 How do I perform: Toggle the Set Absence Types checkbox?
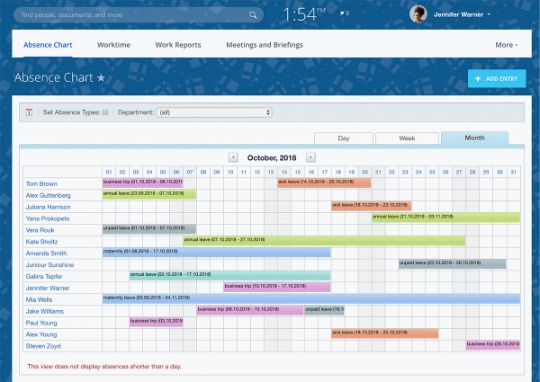click(105, 112)
